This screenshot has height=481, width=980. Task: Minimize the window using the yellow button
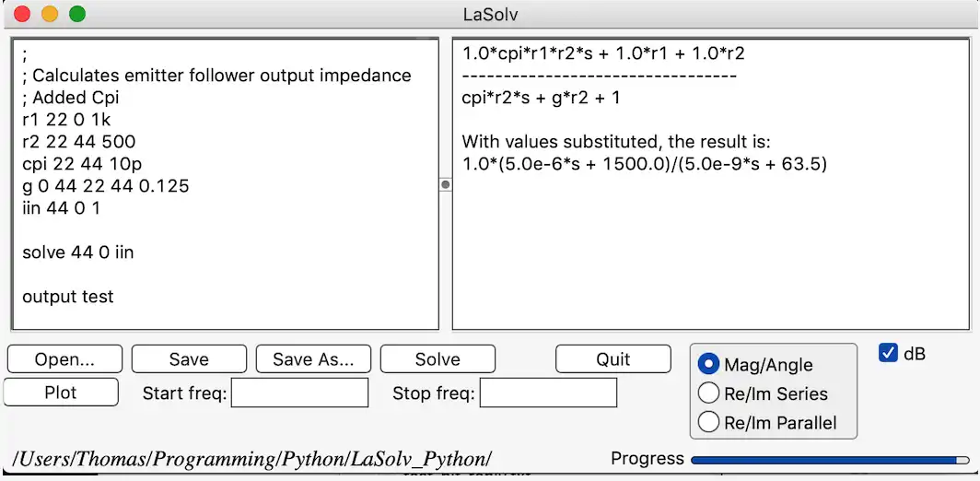(50, 14)
